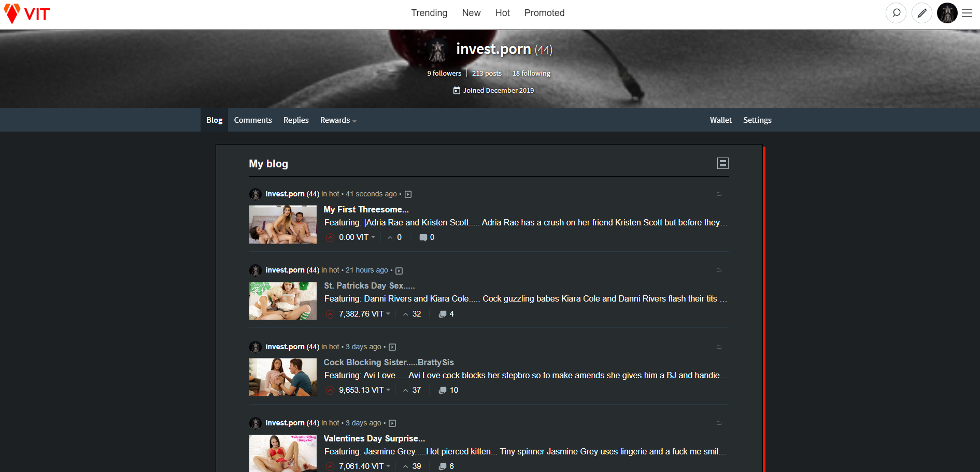Show voters list for 39 votes

pos(412,466)
